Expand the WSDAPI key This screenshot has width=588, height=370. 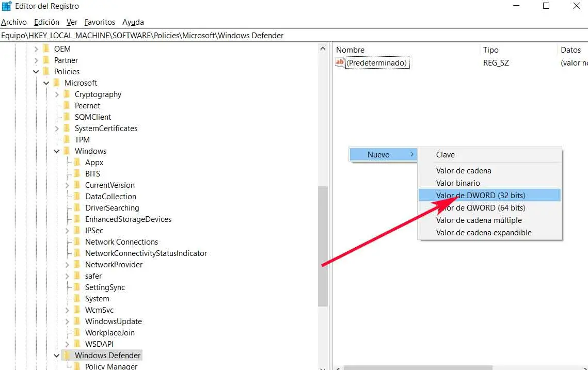(67, 344)
